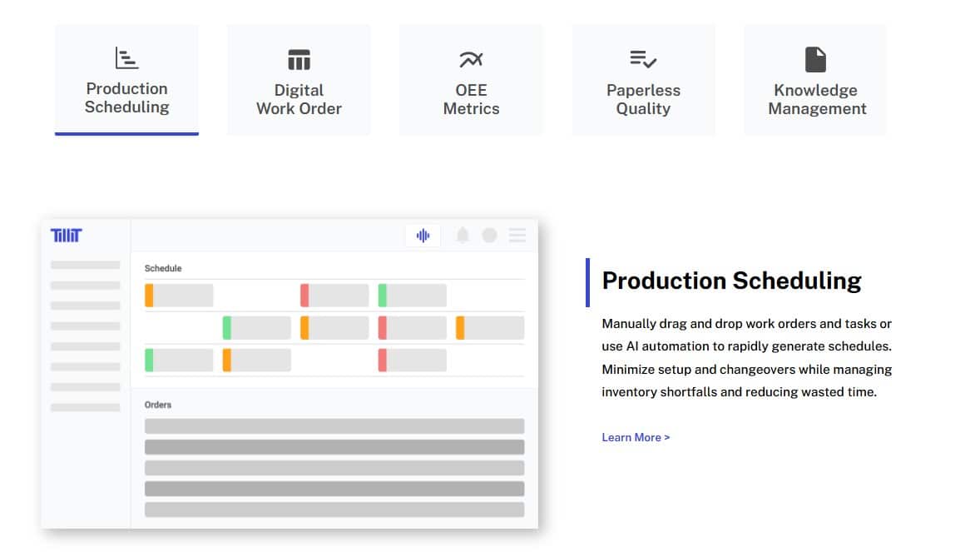Click the Gantt chart icon for Production Scheduling
The image size is (980, 552).
click(x=126, y=58)
